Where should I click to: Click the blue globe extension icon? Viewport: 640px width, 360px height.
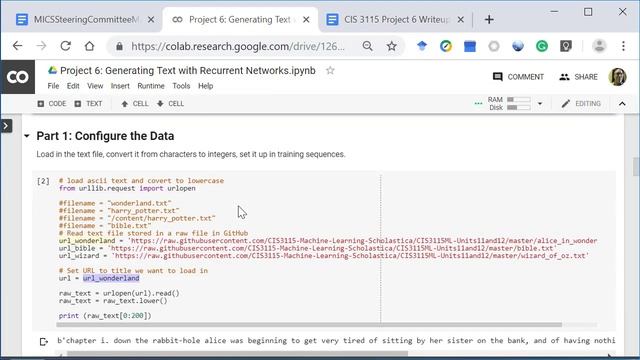coord(518,46)
